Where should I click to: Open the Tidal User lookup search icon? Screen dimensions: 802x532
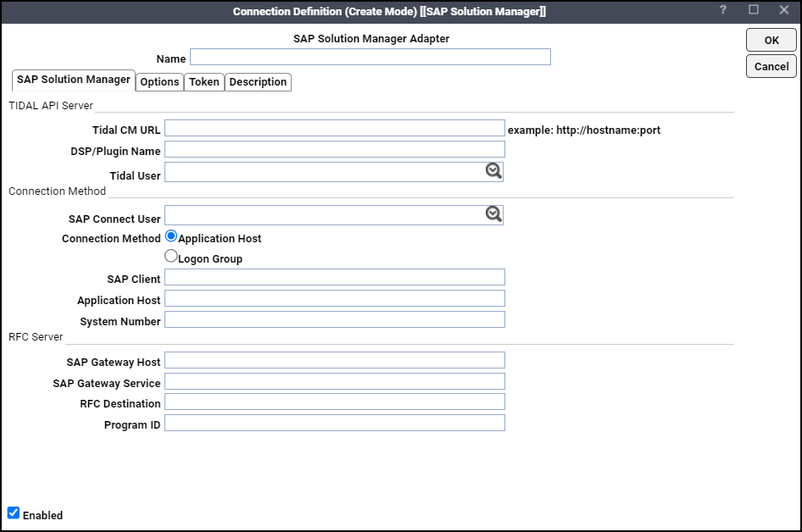coord(493,170)
